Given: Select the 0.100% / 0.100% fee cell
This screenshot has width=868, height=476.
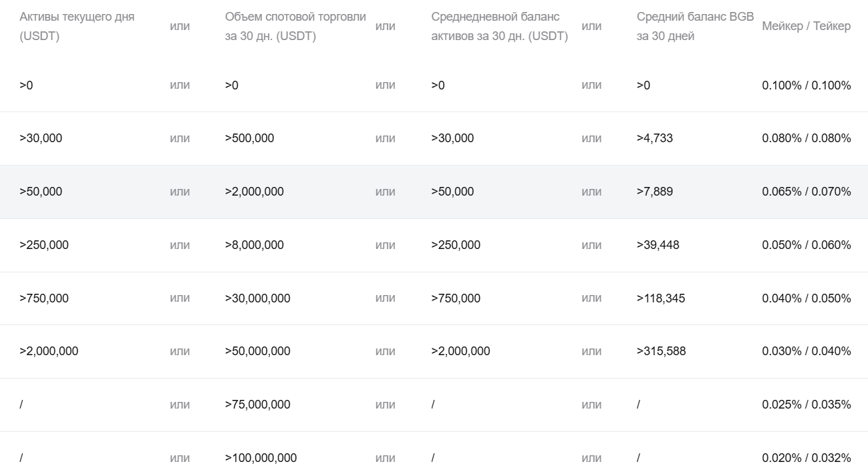Looking at the screenshot, I should 806,85.
